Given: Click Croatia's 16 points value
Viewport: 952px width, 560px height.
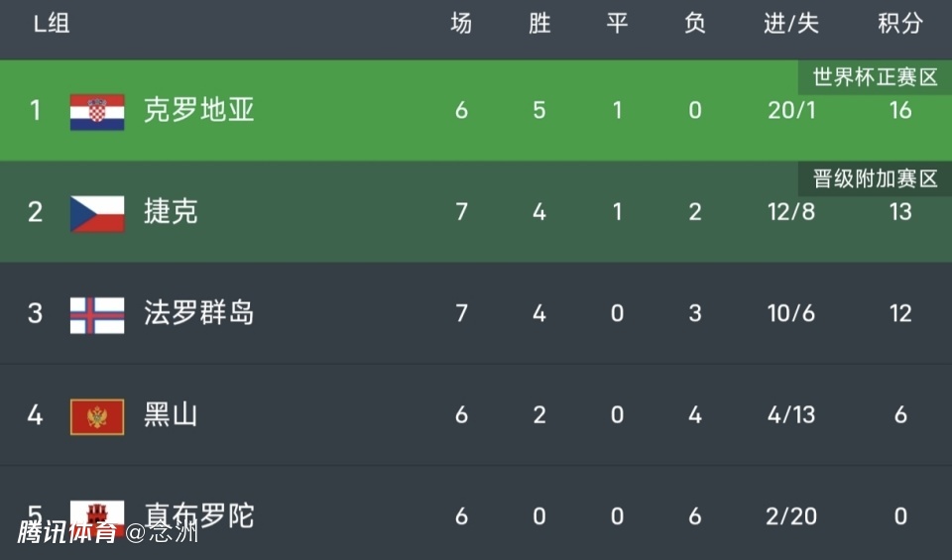Looking at the screenshot, I should [899, 110].
